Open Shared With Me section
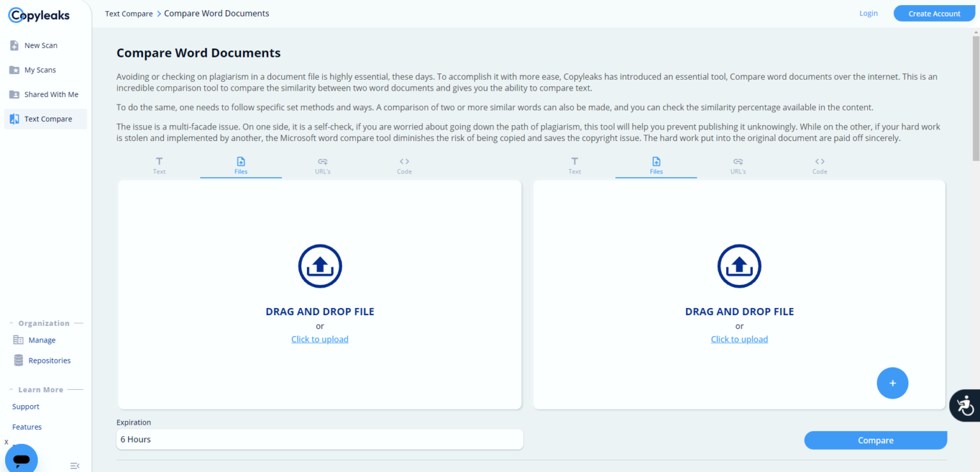This screenshot has width=980, height=472. tap(50, 94)
